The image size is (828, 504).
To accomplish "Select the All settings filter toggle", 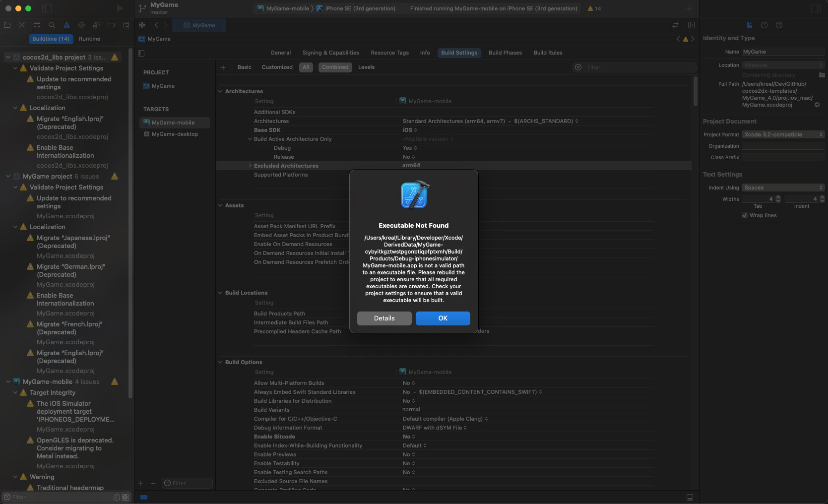I will (306, 67).
